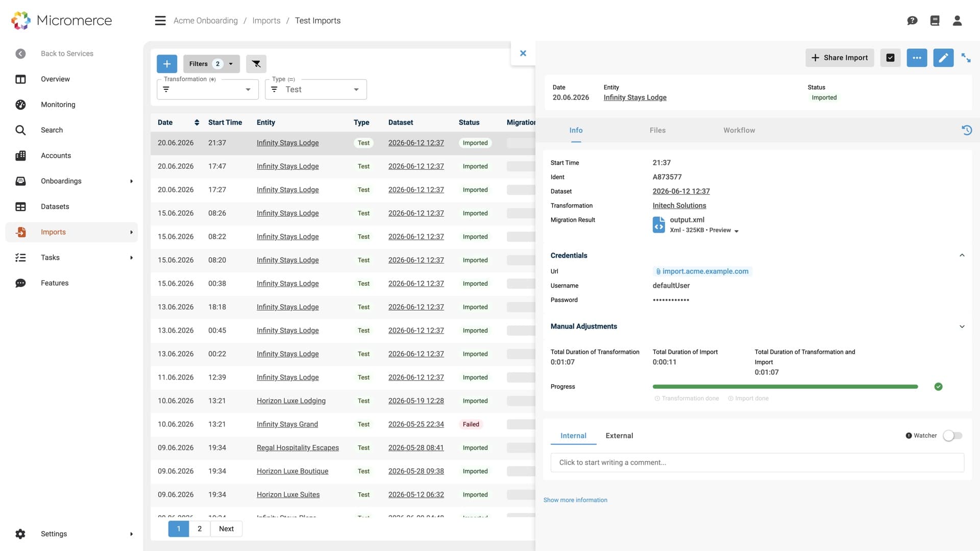Sort table by Date column arrows

(x=197, y=122)
